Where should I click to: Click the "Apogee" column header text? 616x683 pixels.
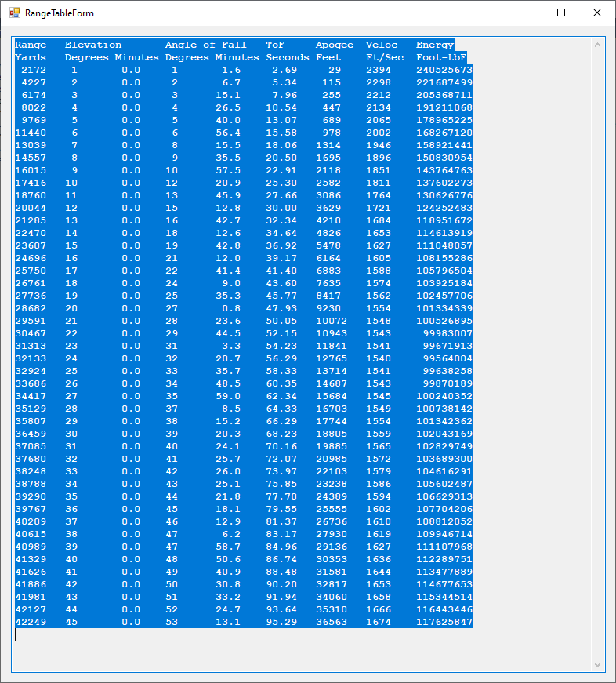(x=335, y=45)
